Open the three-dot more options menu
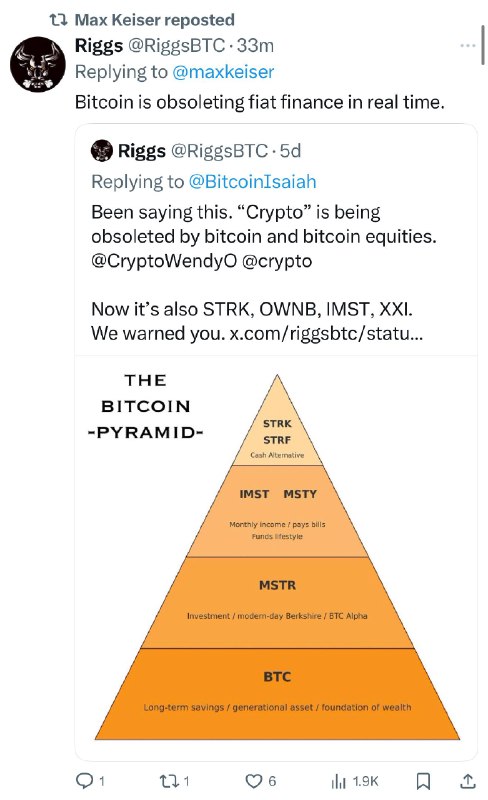Image resolution: width=488 pixels, height=800 pixels. 467,45
